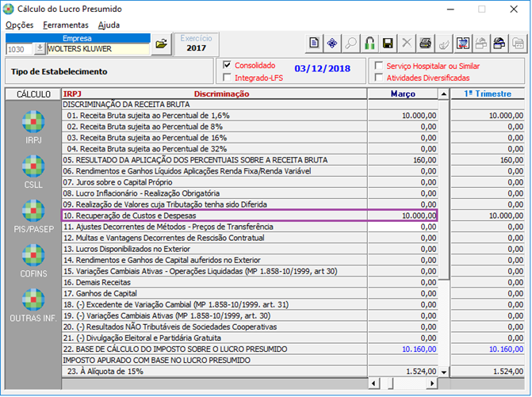Screen dimensions: 532x397
Task: Click the save floppy disk icon
Action: pyautogui.click(x=388, y=44)
